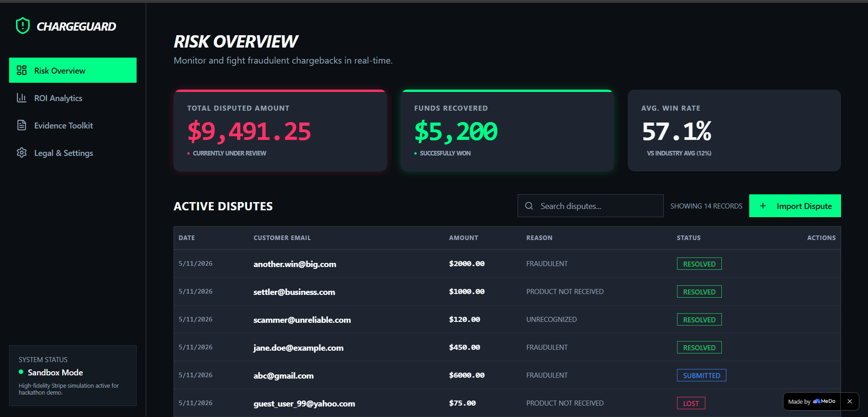This screenshot has height=417, width=868.
Task: Click the RESOLVED badge for jane.doe@example.com
Action: click(x=699, y=347)
